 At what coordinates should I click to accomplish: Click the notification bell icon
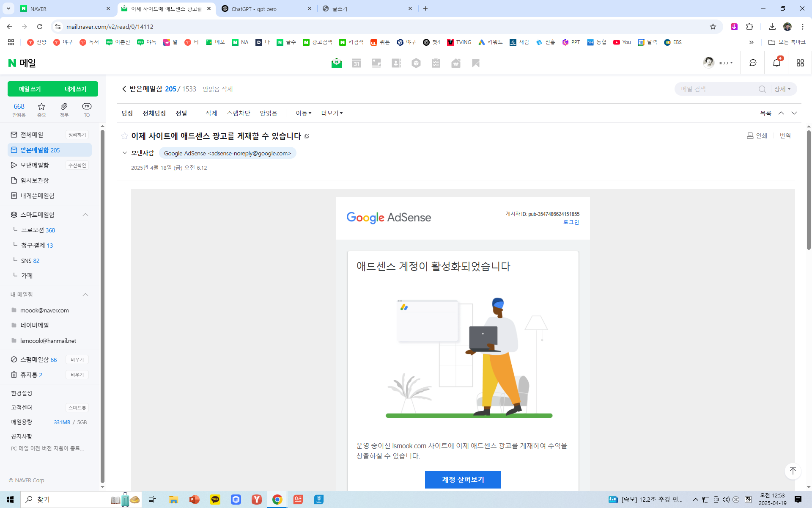coord(776,63)
